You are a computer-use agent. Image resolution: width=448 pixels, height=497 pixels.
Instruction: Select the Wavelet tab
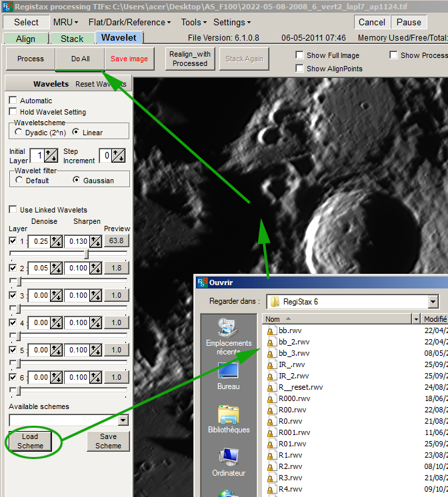point(119,37)
